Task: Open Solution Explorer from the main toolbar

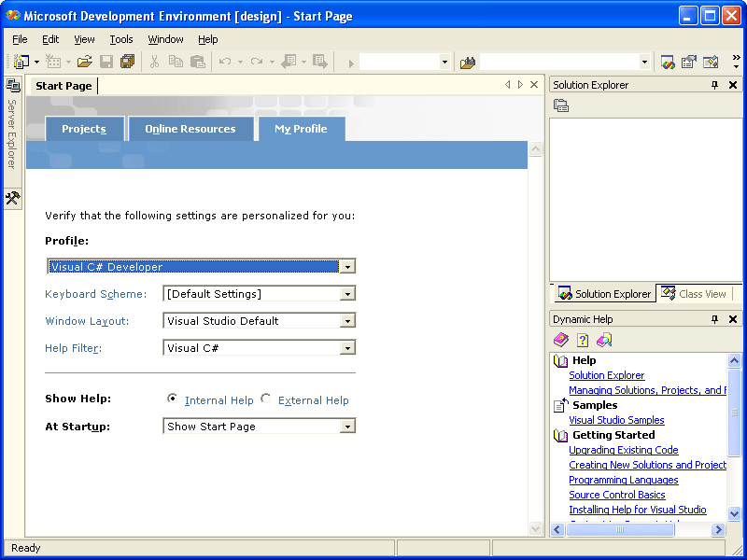Action: 668,62
